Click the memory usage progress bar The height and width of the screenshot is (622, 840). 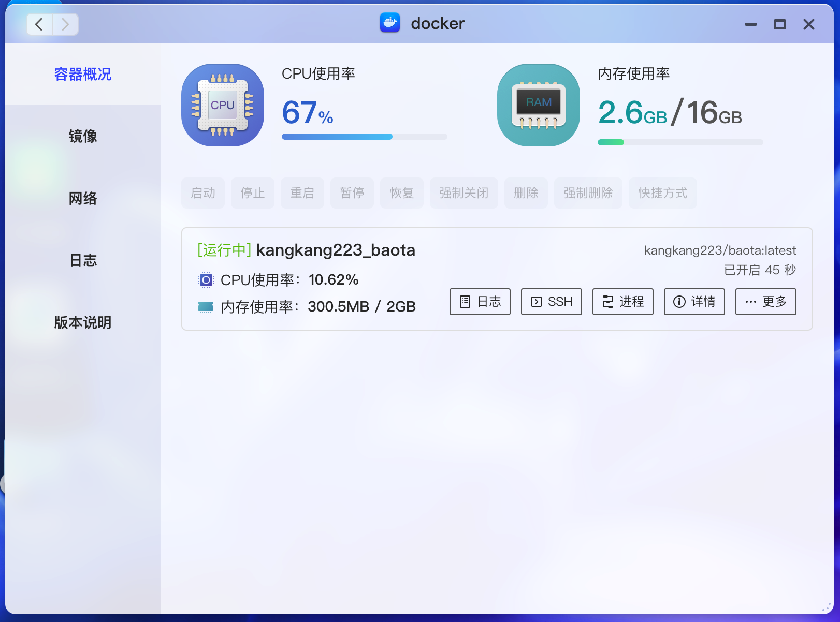point(680,142)
